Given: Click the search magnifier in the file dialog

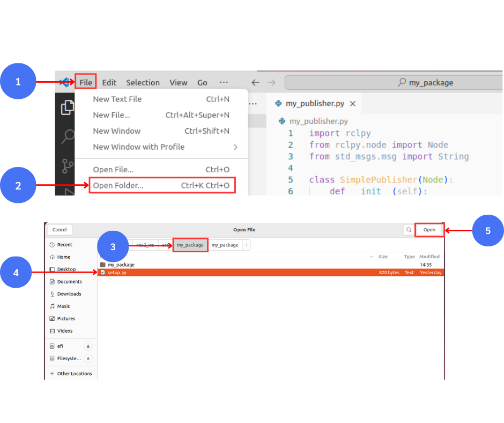Looking at the screenshot, I should pyautogui.click(x=409, y=230).
